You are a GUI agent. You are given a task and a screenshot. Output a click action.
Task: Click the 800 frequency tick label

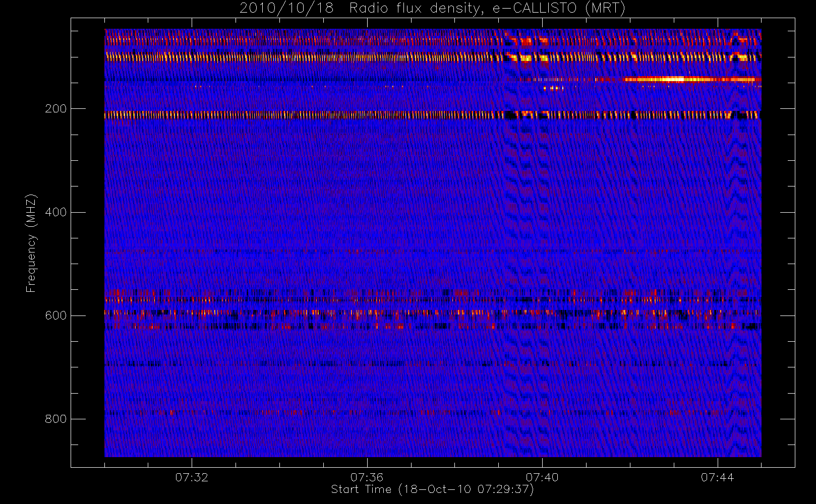coord(55,419)
